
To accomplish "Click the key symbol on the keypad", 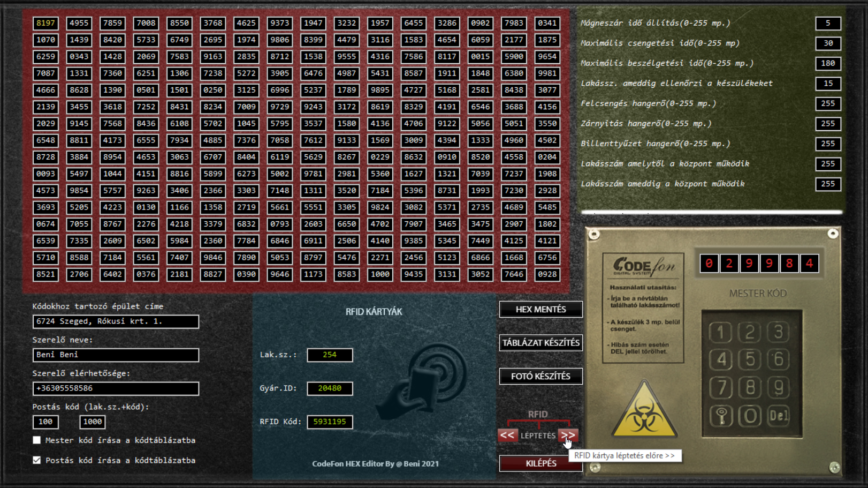I will point(721,416).
